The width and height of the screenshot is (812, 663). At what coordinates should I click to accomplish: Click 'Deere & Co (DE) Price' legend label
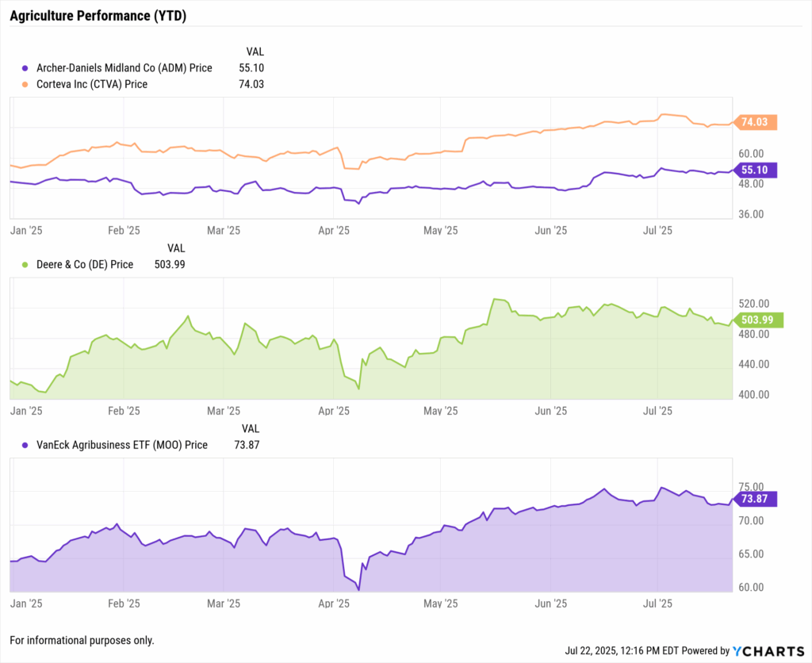85,264
